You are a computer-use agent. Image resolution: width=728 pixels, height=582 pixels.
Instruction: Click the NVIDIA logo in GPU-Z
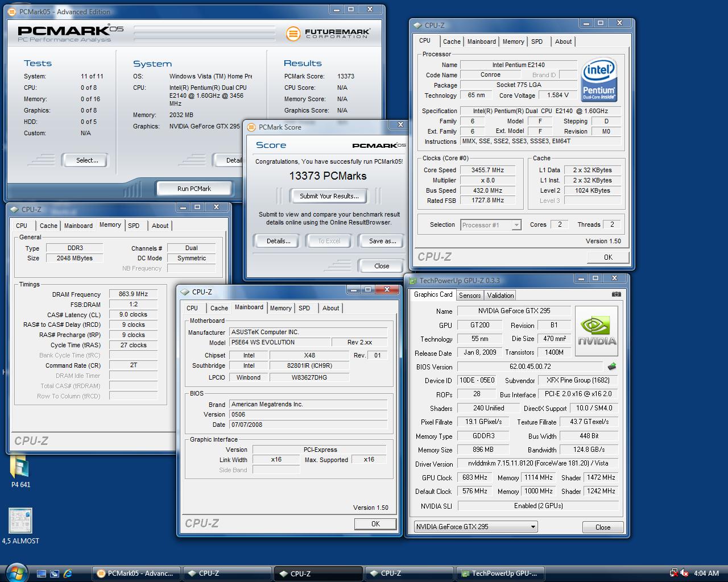coord(597,331)
